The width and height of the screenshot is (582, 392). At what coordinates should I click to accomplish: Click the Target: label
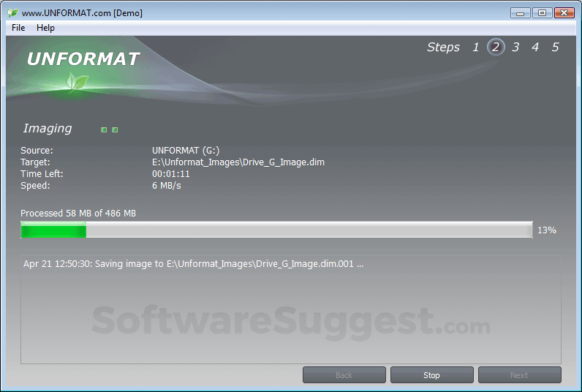click(x=35, y=162)
